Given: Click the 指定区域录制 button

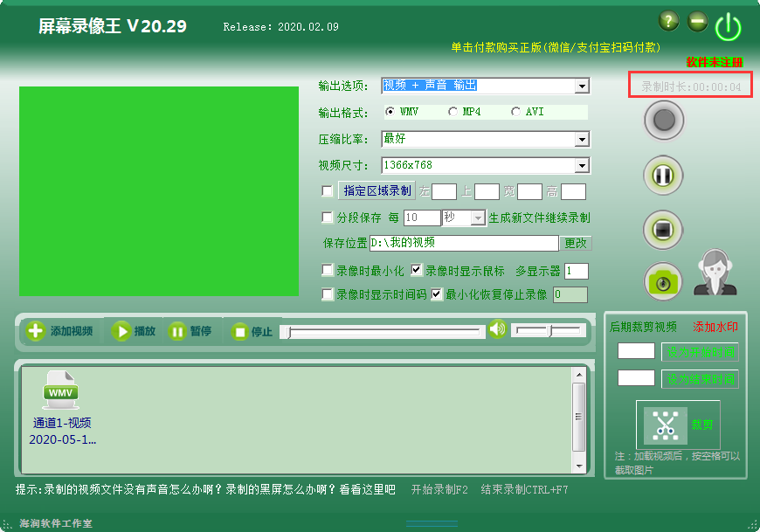Looking at the screenshot, I should coord(377,191).
